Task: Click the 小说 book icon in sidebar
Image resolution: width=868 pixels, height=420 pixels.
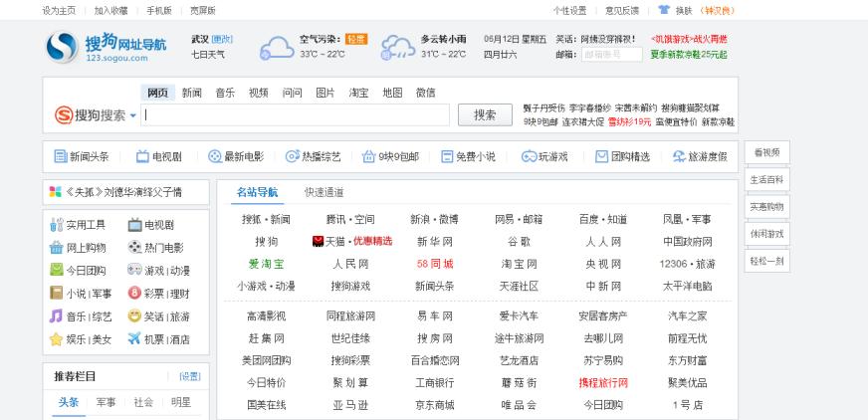Action: (57, 293)
